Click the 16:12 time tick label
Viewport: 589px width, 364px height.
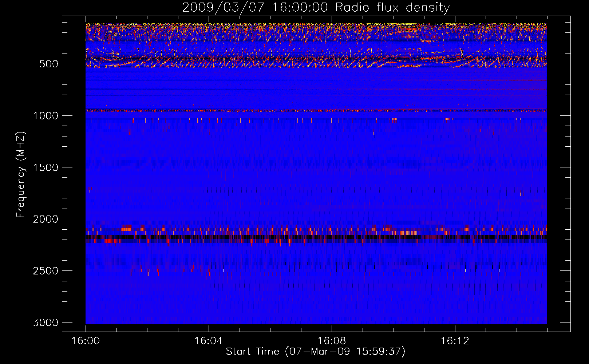coord(455,341)
